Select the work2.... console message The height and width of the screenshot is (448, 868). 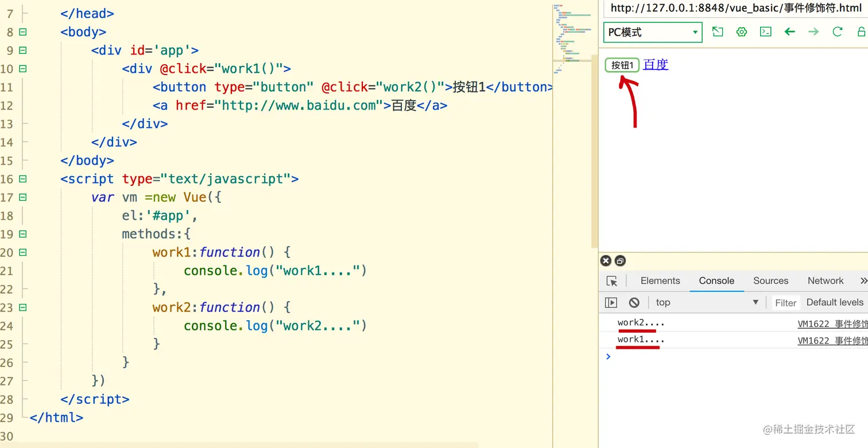[x=641, y=322]
